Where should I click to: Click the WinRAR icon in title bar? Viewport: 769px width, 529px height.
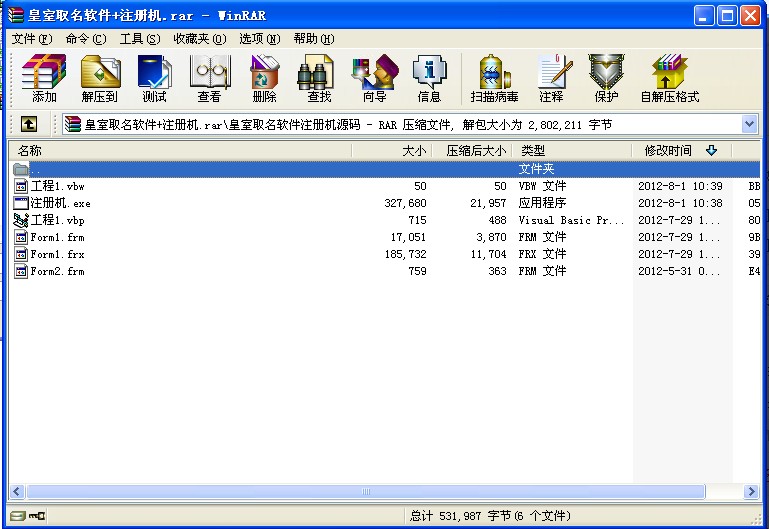pos(16,15)
